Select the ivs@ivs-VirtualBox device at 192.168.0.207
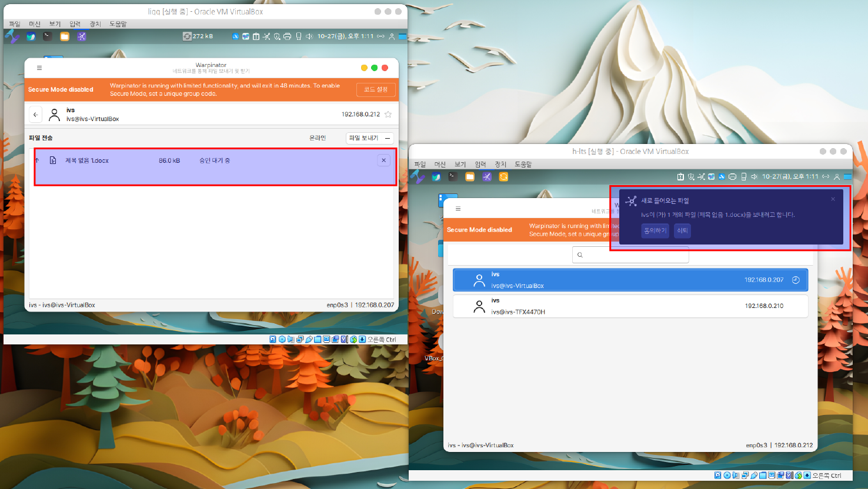The width and height of the screenshot is (868, 489). coord(630,280)
